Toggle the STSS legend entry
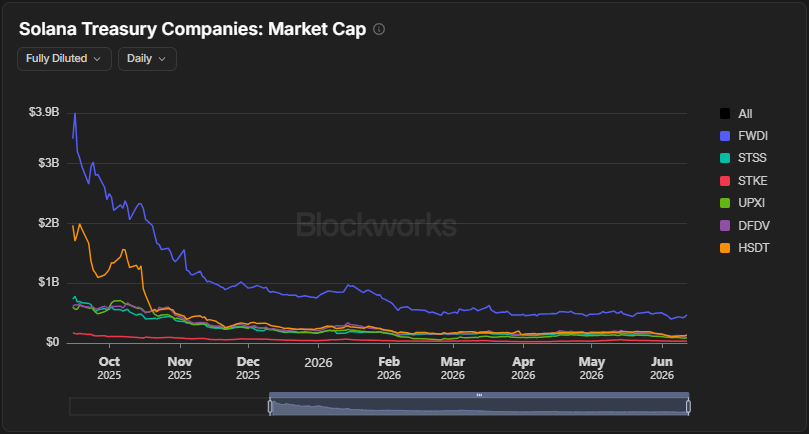 [743, 158]
